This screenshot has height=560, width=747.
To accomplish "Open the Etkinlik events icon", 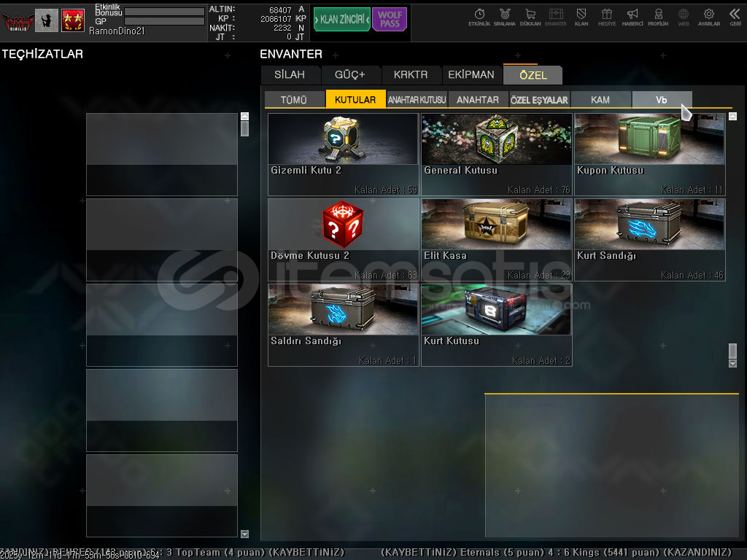I will coord(479,17).
